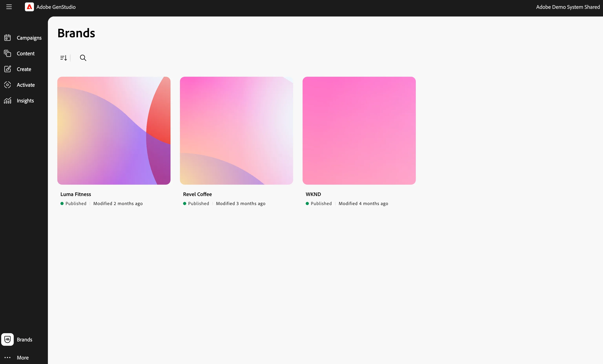Click the Brands badge icon in sidebar
Image resolution: width=603 pixels, height=364 pixels.
8,339
